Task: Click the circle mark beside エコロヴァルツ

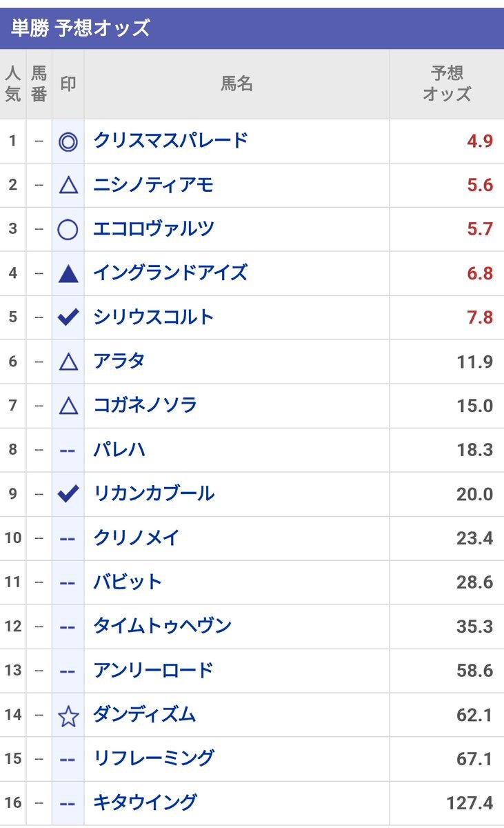Action: [68, 229]
